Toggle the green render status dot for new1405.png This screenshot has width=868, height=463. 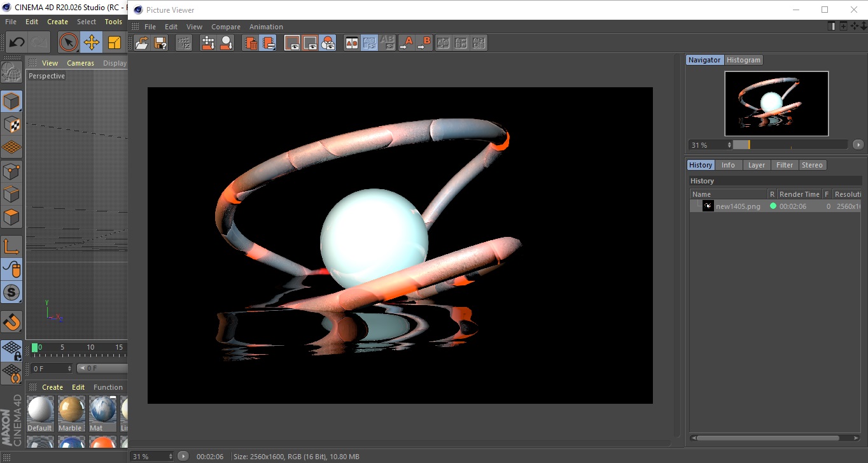click(773, 206)
